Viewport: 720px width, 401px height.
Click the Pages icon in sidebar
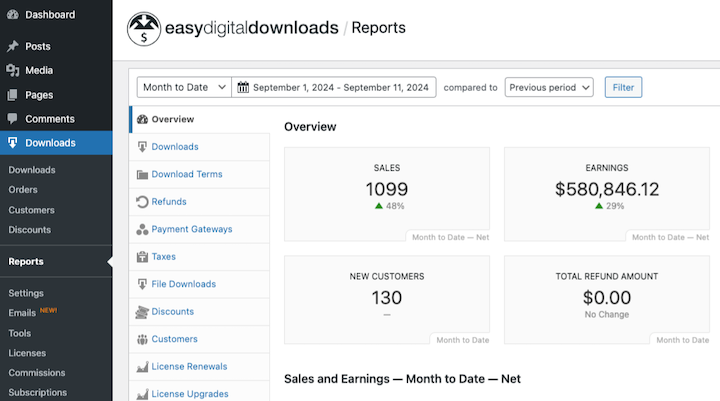(13, 95)
